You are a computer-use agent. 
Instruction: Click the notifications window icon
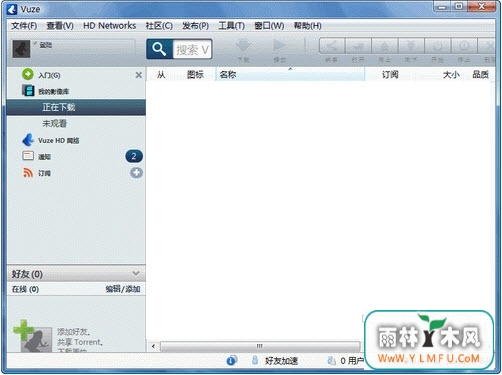(x=28, y=156)
